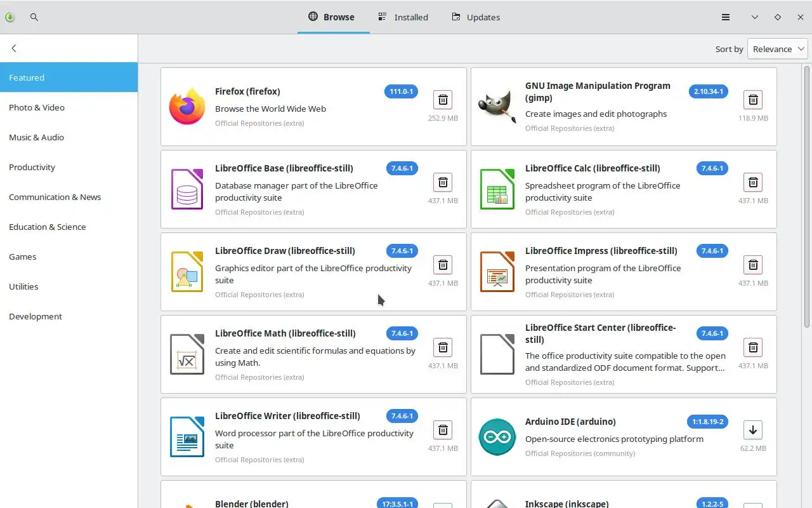Open the Inkscape (inkscape) title
This screenshot has width=812, height=508.
click(566, 504)
